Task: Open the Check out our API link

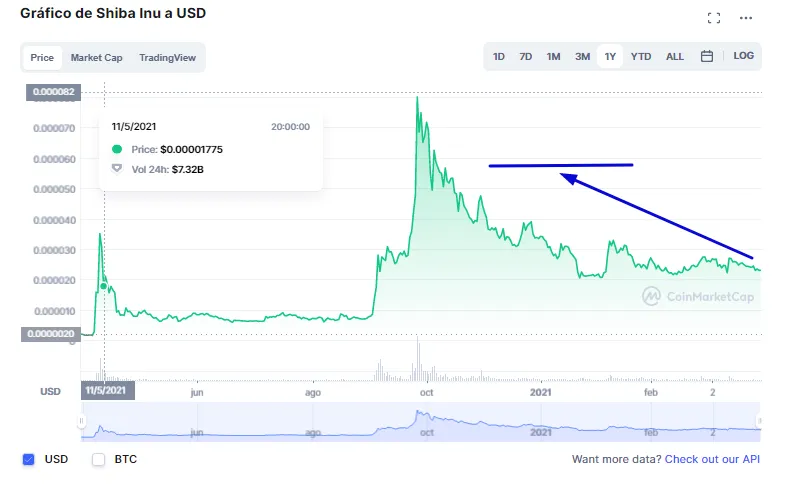Action: 712,459
